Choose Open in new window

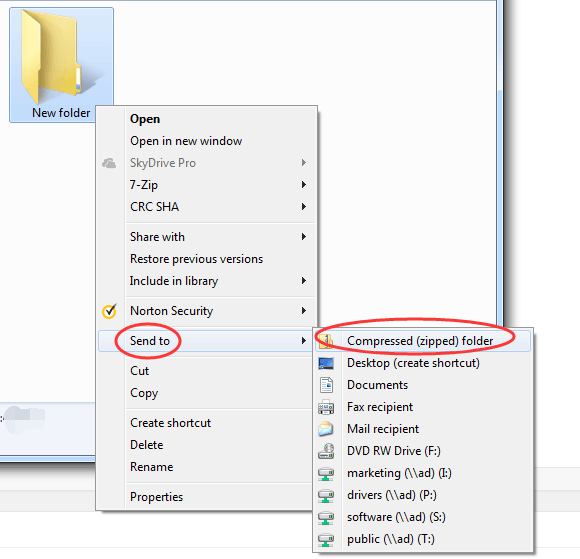click(206, 141)
